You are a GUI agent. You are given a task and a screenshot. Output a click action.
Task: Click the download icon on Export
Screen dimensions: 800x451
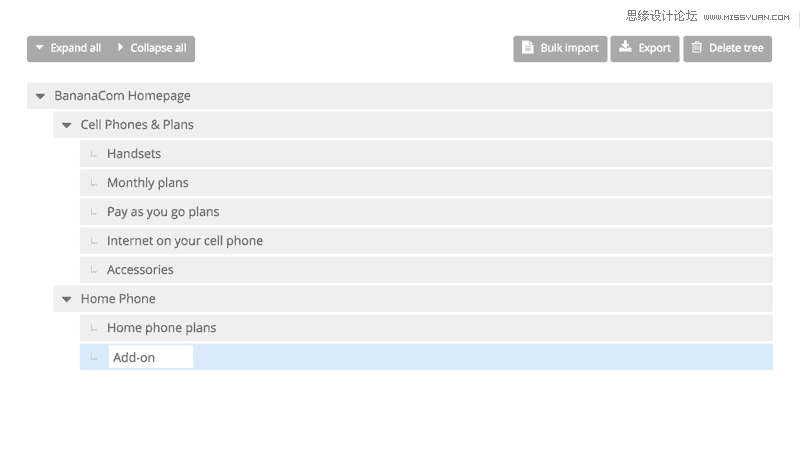(x=625, y=48)
